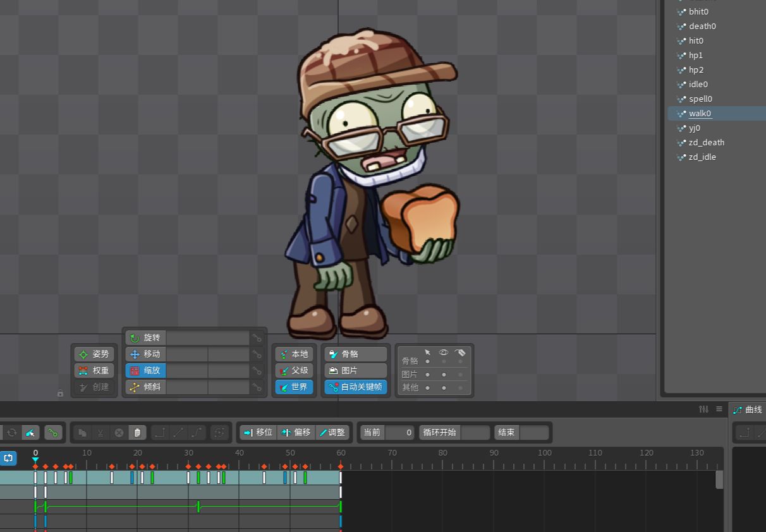Select the hp2 animation
The image size is (766, 532).
point(696,70)
